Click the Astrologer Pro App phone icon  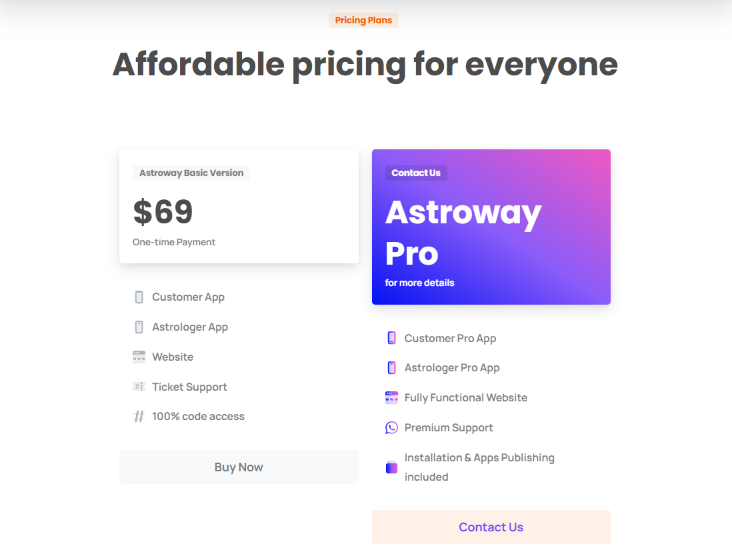point(391,368)
